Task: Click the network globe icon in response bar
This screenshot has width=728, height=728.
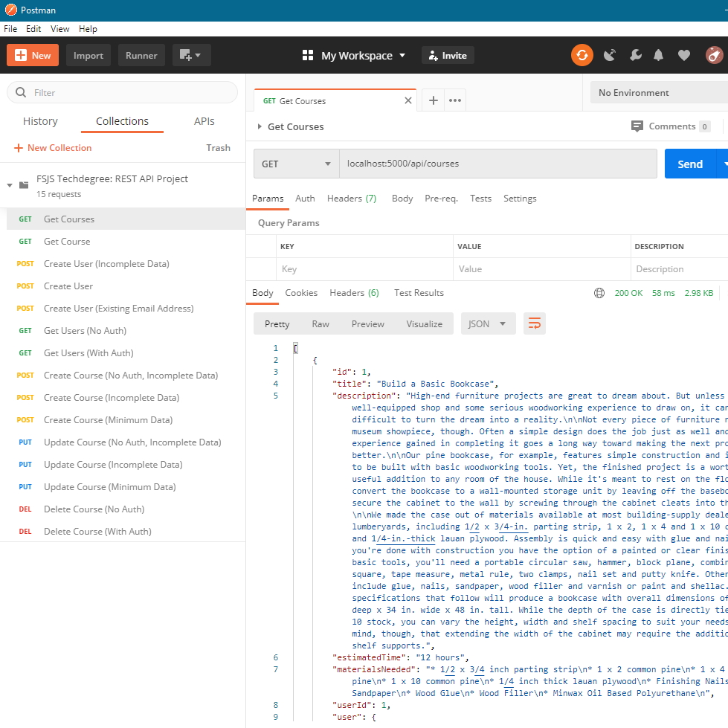Action: (x=599, y=293)
